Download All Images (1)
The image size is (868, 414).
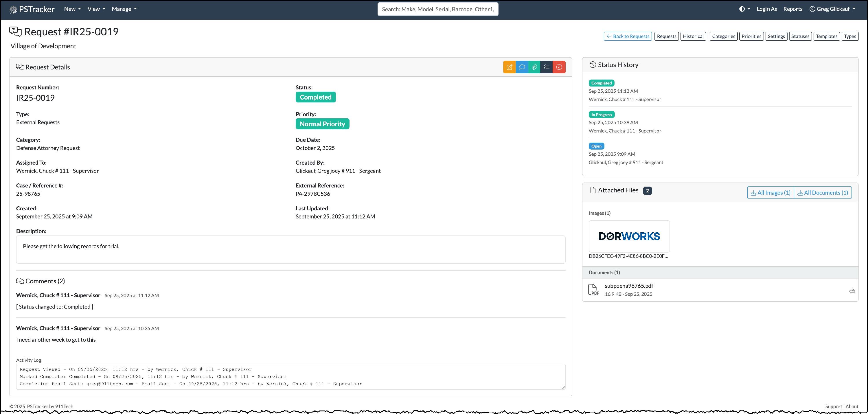[x=770, y=193]
